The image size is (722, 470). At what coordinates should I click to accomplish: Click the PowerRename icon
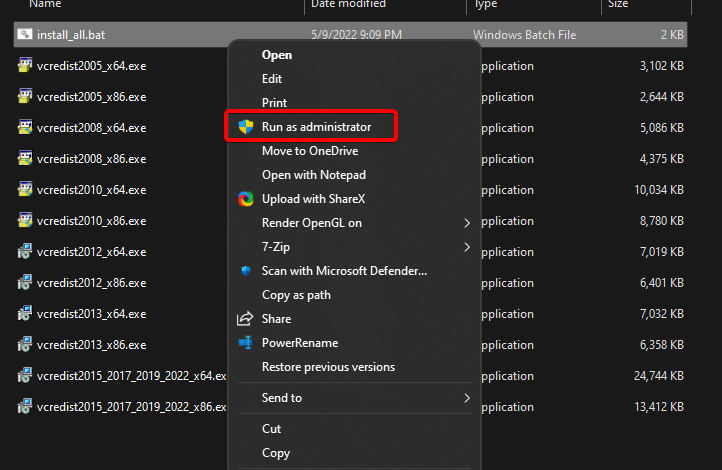click(x=245, y=343)
